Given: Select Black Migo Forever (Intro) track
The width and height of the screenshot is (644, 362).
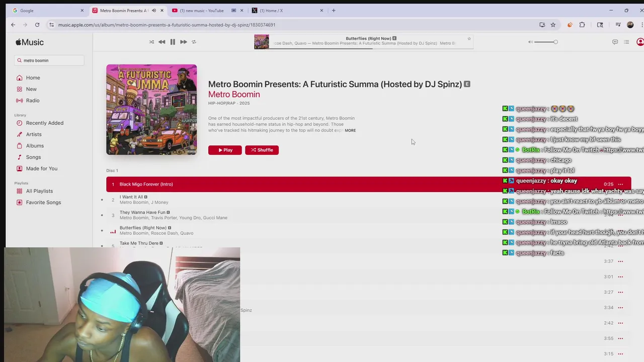Looking at the screenshot, I should click(x=368, y=184).
